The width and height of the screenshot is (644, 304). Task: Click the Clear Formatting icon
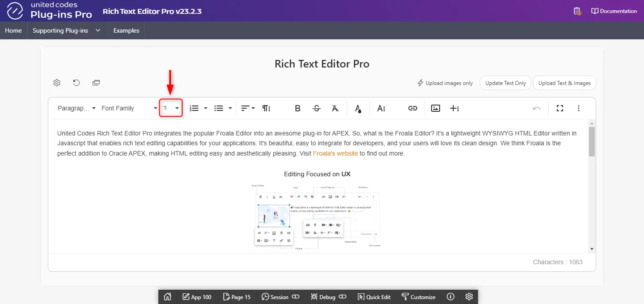coord(335,108)
